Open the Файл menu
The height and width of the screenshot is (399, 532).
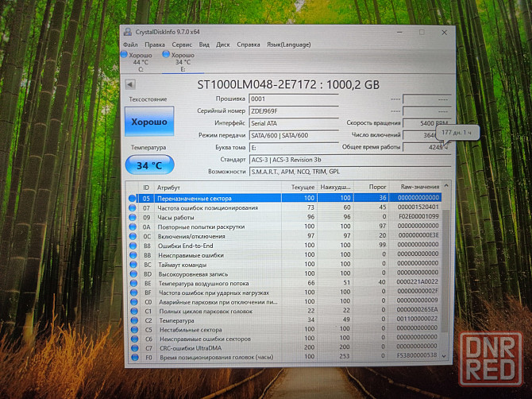coord(130,45)
